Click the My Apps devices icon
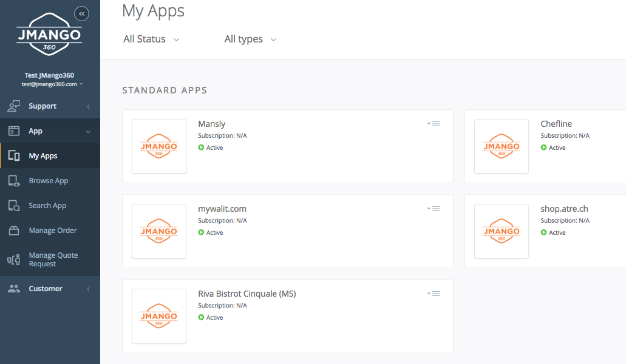Image resolution: width=626 pixels, height=364 pixels. [14, 156]
